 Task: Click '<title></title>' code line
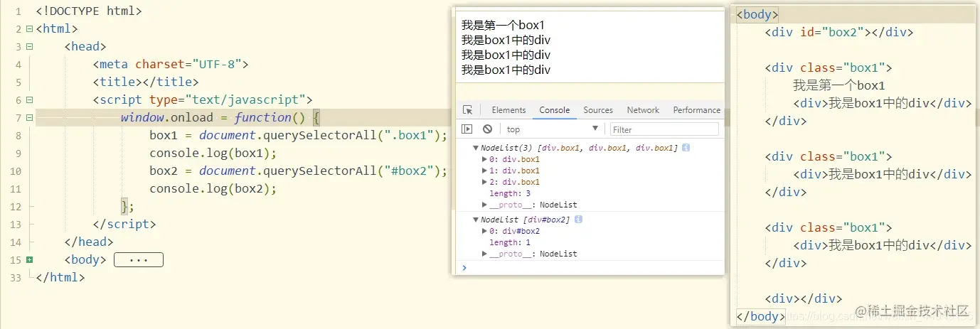[146, 82]
